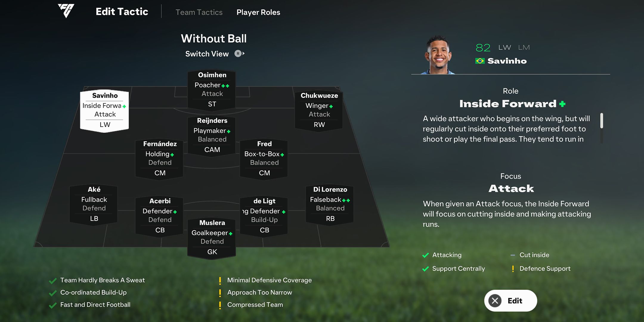Switch to Player Roles tab
This screenshot has width=644, height=322.
click(258, 12)
